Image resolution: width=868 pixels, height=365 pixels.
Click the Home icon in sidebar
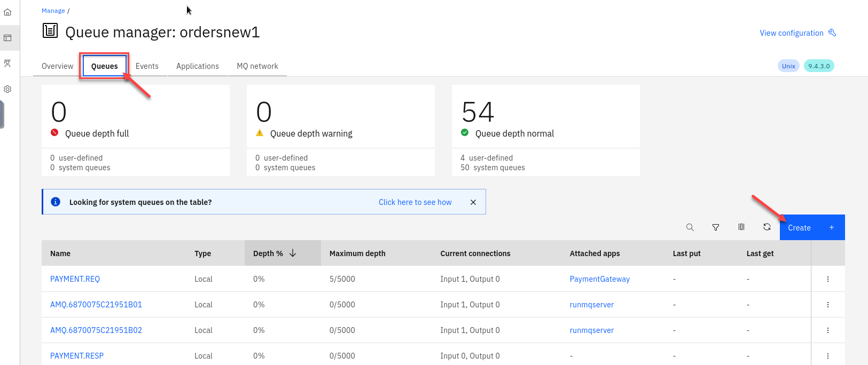7,12
